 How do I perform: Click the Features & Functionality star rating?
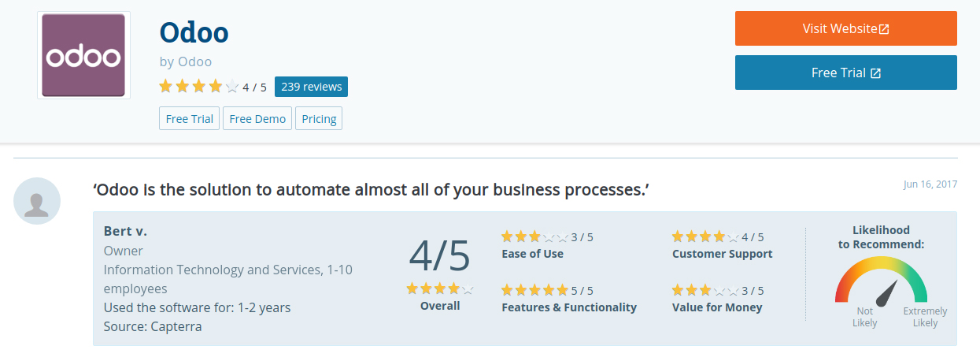(x=534, y=290)
